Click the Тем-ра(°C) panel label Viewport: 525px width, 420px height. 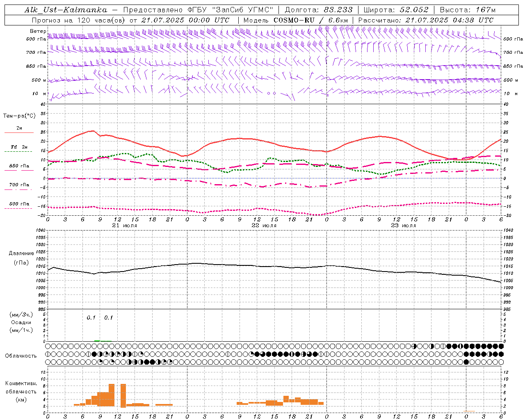pos(19,116)
